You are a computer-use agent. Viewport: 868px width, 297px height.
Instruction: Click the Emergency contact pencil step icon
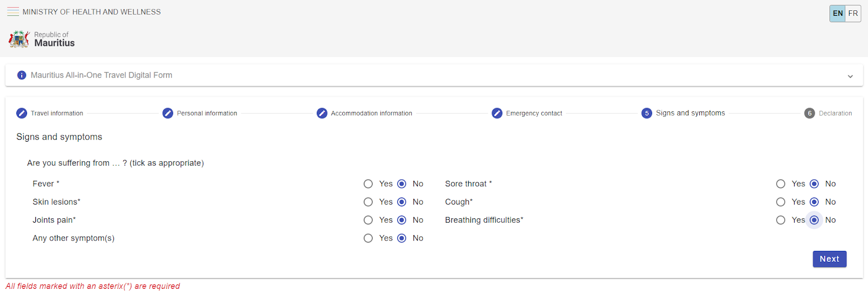coord(497,113)
